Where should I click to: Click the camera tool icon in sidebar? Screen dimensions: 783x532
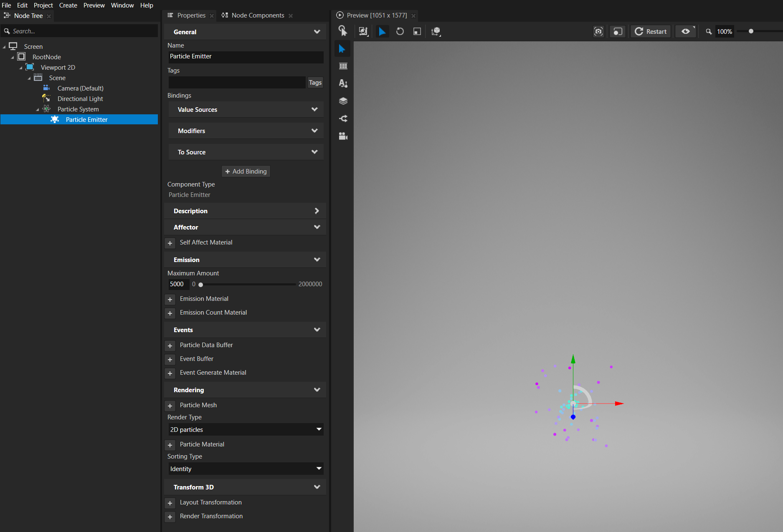tap(343, 136)
